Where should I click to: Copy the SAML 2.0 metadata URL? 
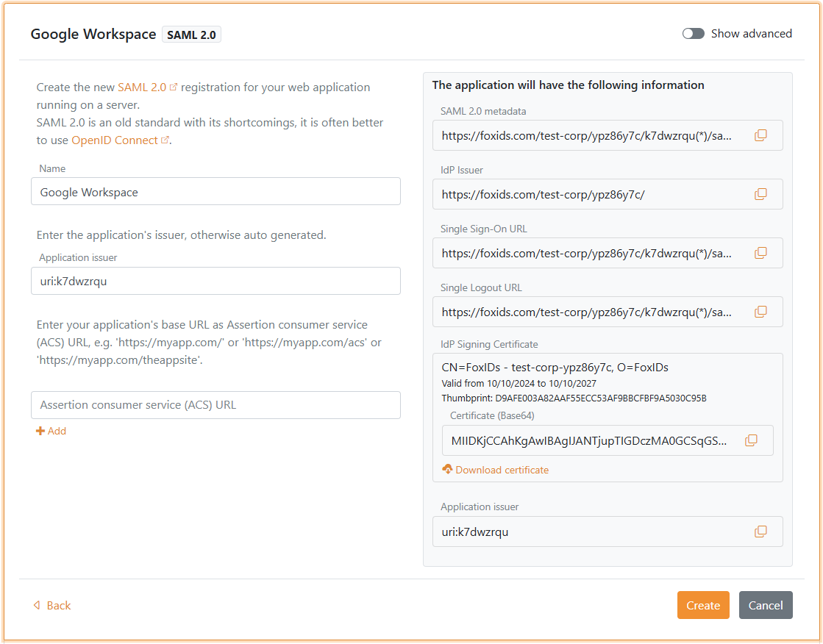pos(760,135)
